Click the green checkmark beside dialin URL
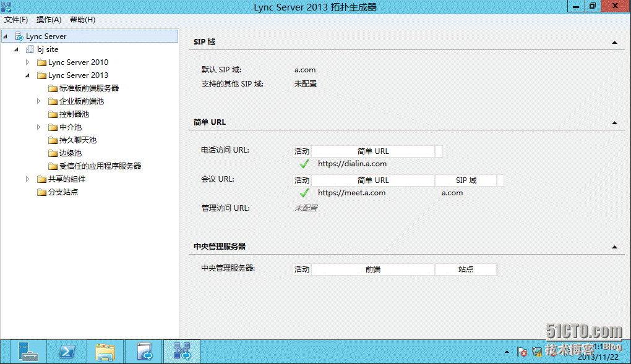 [304, 164]
